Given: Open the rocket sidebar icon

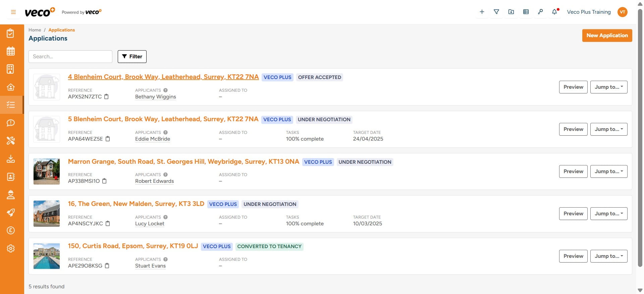Looking at the screenshot, I should pos(11,213).
